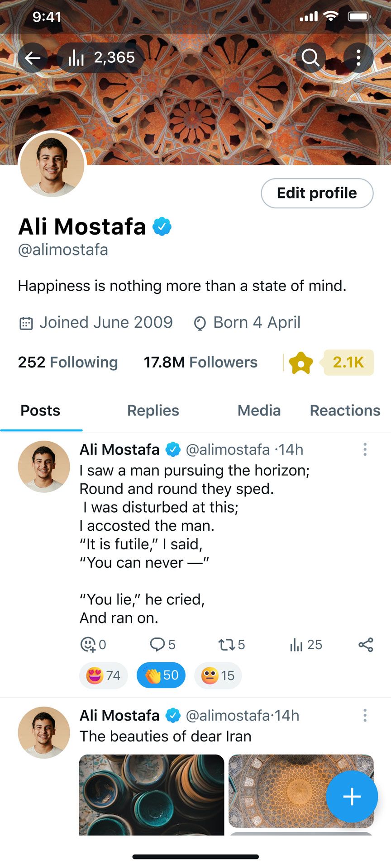Toggle the heart-eyes reaction with 74

pos(103,675)
